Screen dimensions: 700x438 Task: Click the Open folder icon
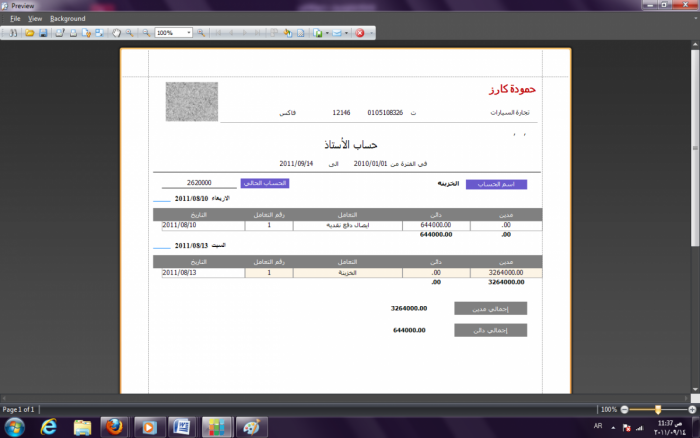[31, 33]
